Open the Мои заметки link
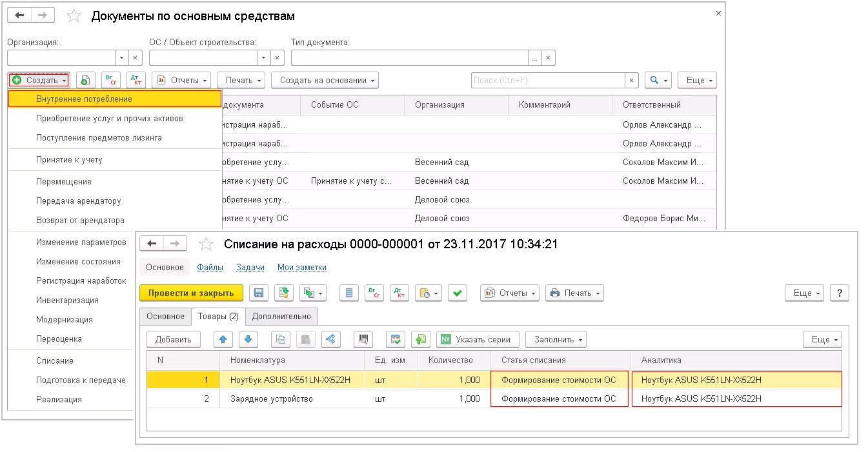Image resolution: width=868 pixels, height=452 pixels. [x=302, y=268]
